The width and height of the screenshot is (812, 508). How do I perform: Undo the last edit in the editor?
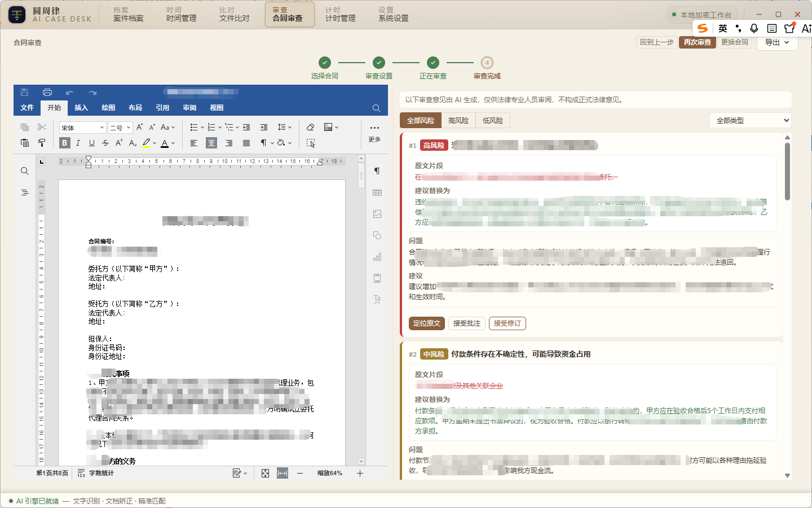coord(70,92)
